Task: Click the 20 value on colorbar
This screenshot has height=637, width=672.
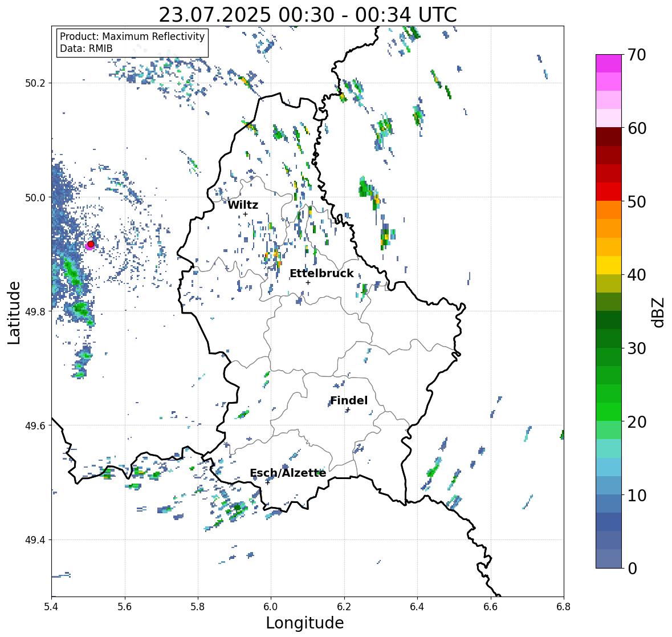Action: click(637, 422)
